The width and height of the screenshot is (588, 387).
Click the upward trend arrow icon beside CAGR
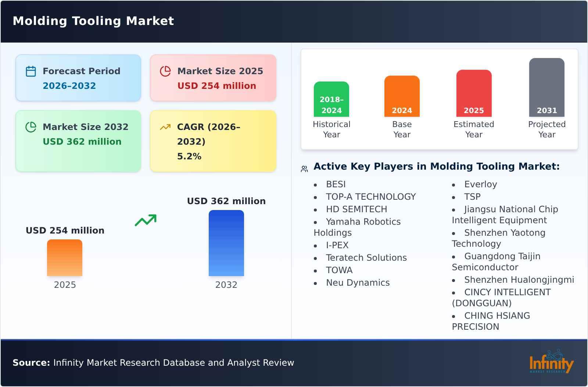pos(165,126)
